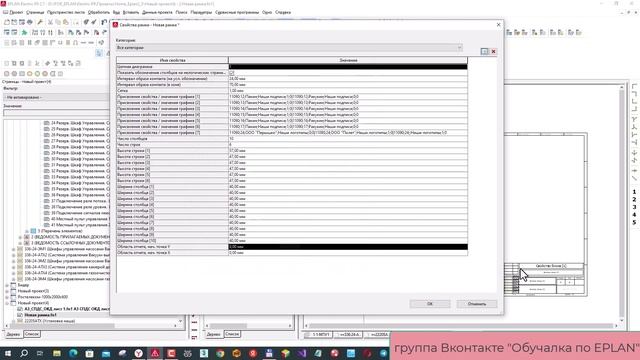Select the Высота строки [1] property row
This screenshot has width=640, height=360.
coord(292,151)
